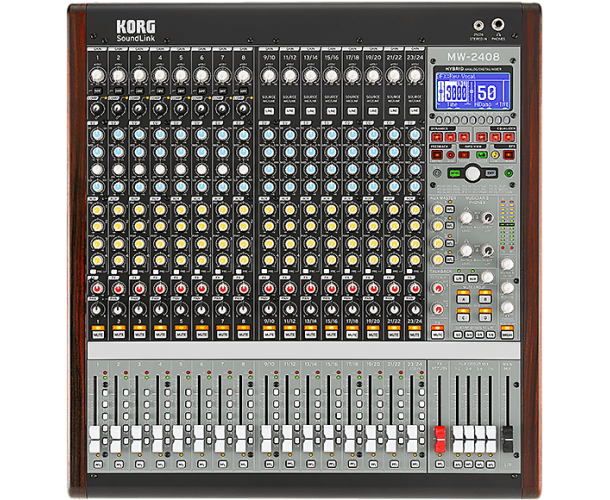Image resolution: width=610 pixels, height=500 pixels.
Task: Click the blue LCD display screen
Action: click(473, 91)
